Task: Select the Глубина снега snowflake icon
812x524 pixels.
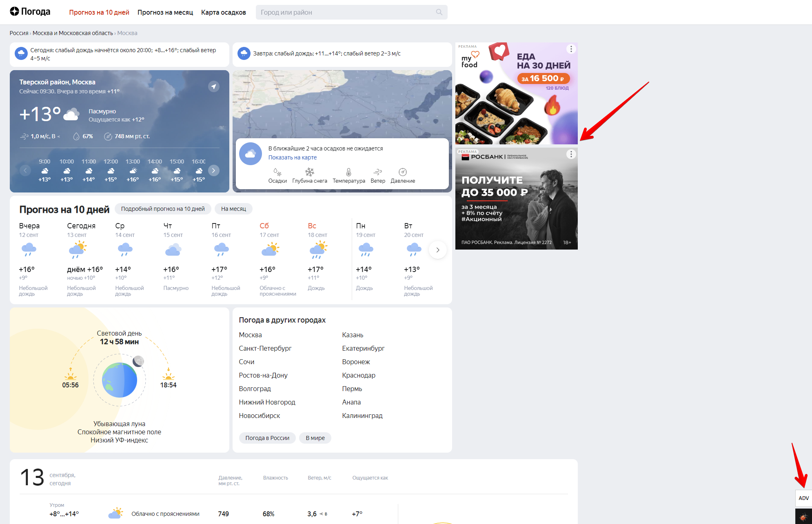Action: [x=310, y=172]
